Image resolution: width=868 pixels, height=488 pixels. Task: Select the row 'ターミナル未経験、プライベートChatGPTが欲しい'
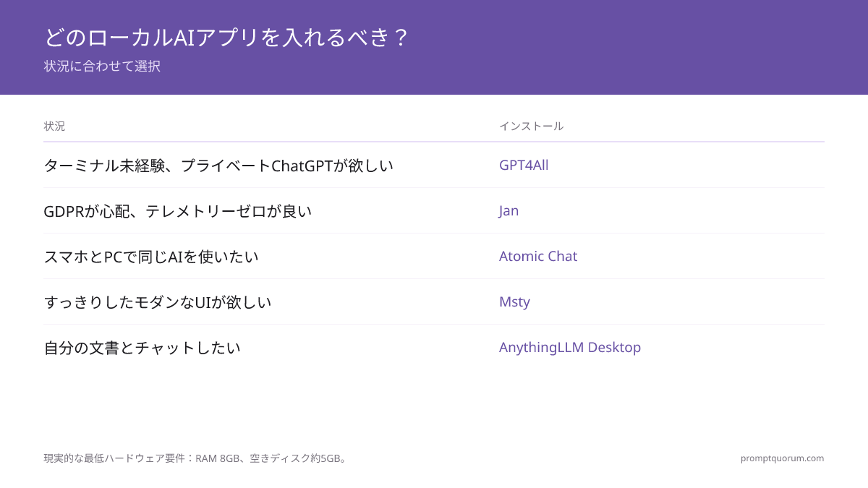[434, 165]
